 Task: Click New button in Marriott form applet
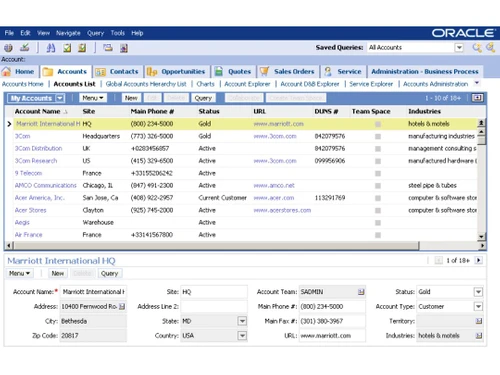57,273
